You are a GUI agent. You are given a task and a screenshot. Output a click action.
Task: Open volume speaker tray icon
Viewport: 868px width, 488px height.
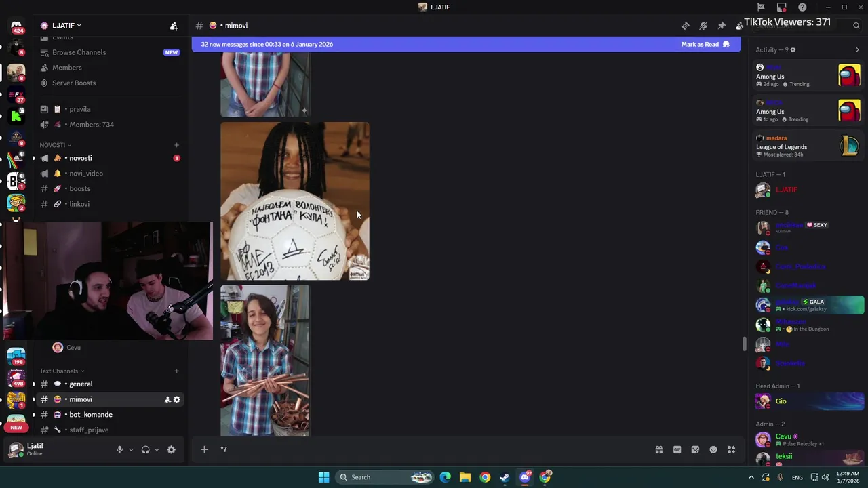point(825,477)
